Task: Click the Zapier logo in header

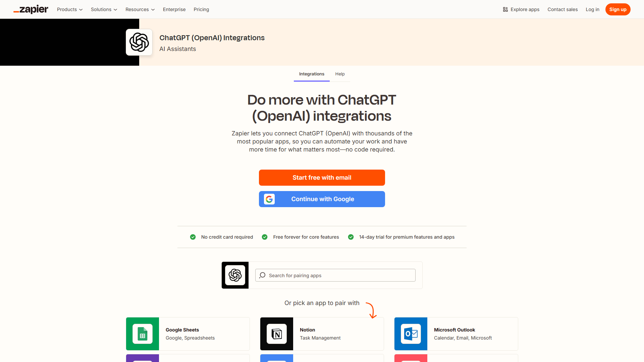Action: 31,9
